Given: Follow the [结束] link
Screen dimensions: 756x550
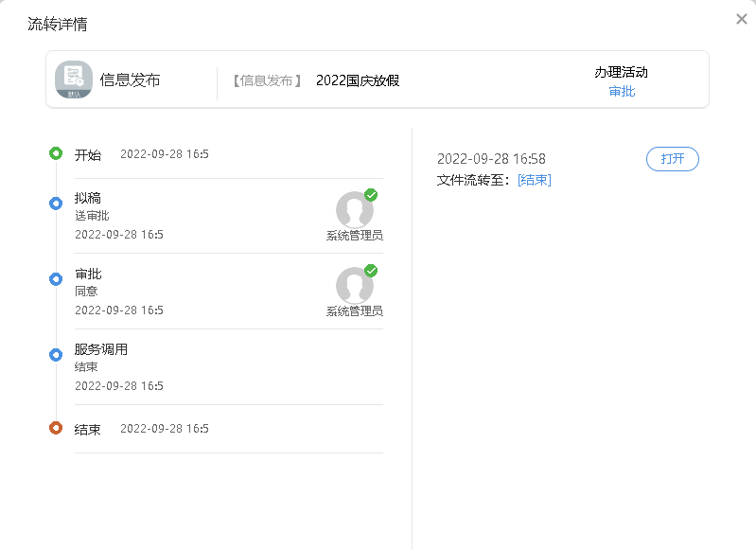Looking at the screenshot, I should (x=534, y=180).
